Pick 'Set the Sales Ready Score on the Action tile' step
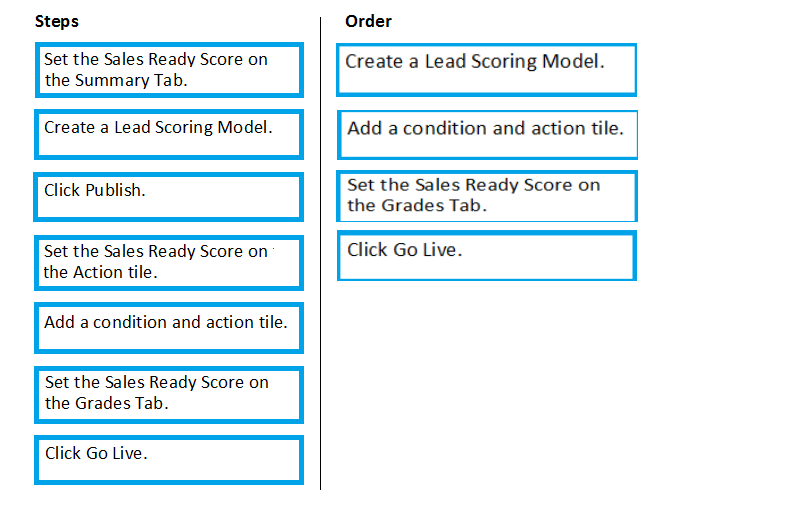The width and height of the screenshot is (793, 521). 169,263
